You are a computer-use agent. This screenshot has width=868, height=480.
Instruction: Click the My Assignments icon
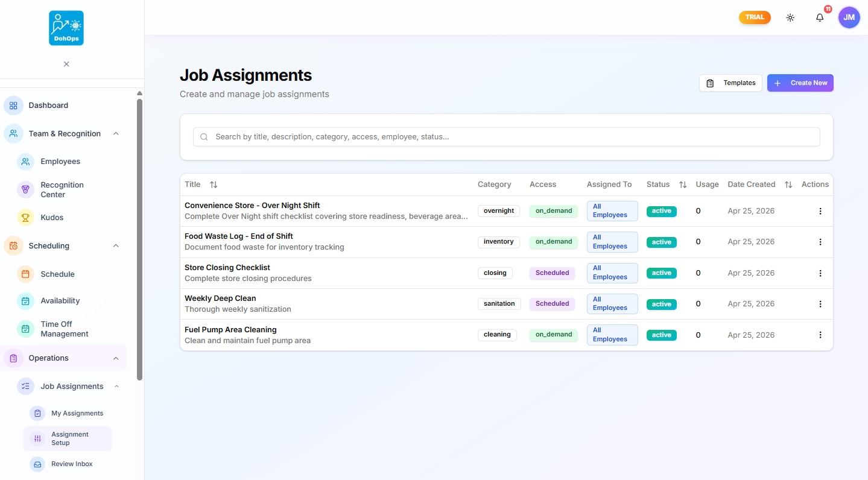click(37, 413)
